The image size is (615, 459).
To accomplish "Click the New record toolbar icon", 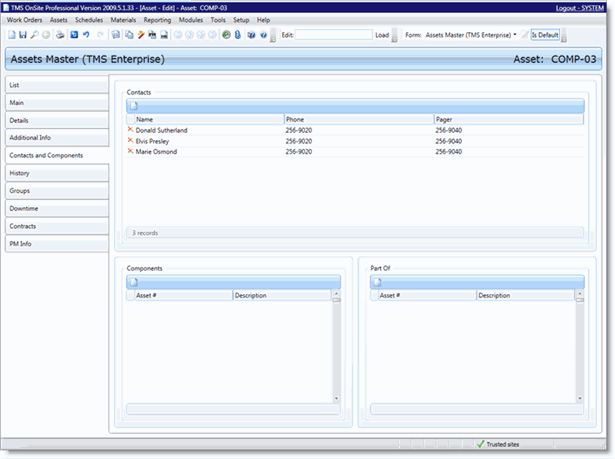I will tap(12, 35).
